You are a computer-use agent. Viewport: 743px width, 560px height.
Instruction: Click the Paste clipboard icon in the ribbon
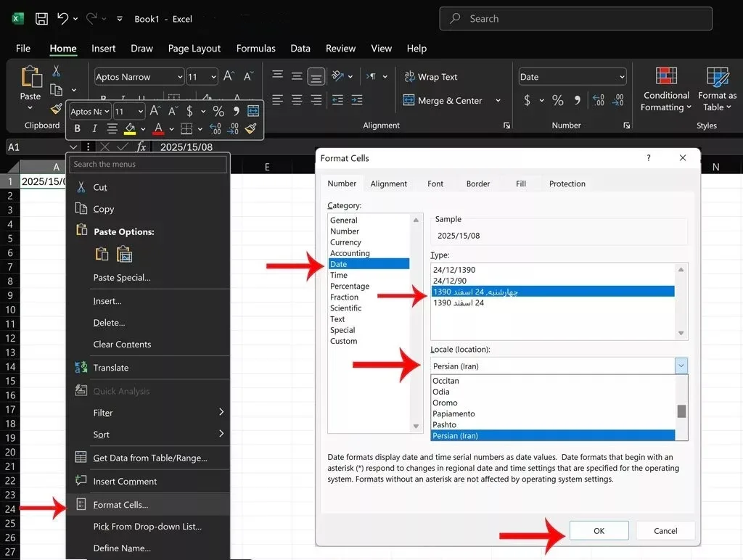tap(30, 77)
